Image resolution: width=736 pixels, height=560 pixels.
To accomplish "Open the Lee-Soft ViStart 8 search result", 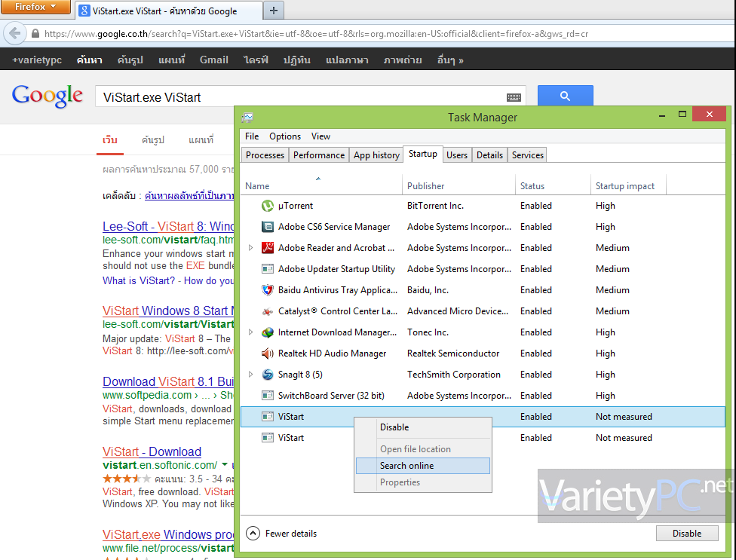I will click(x=168, y=226).
